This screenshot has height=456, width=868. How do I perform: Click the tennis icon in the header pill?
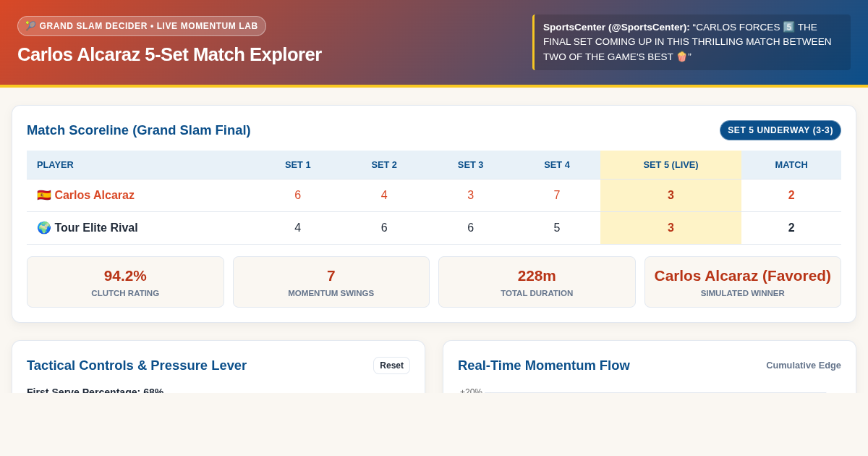tap(30, 26)
